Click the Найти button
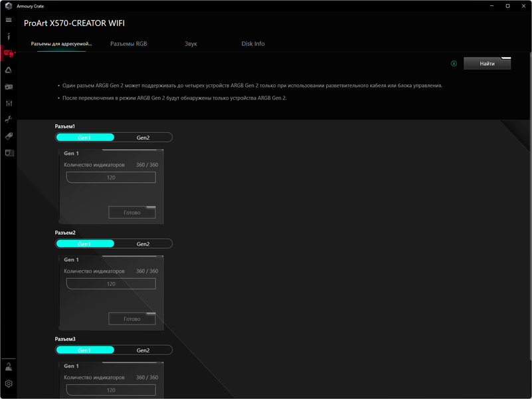532x399 pixels. click(487, 63)
